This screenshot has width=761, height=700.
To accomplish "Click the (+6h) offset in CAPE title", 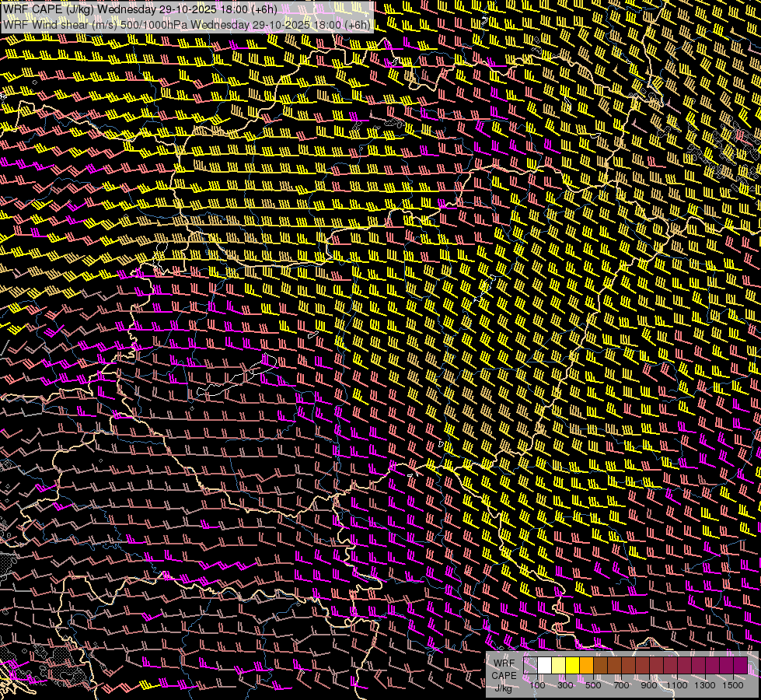I will click(x=263, y=9).
